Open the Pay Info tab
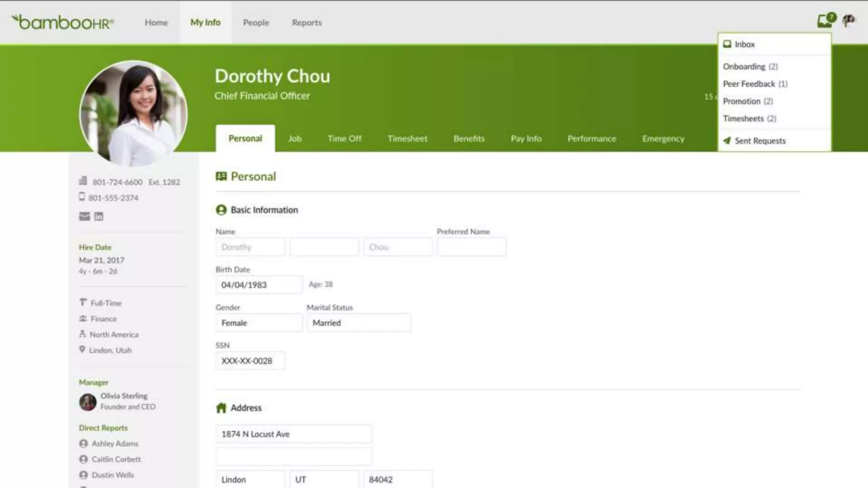The image size is (868, 488). 526,139
